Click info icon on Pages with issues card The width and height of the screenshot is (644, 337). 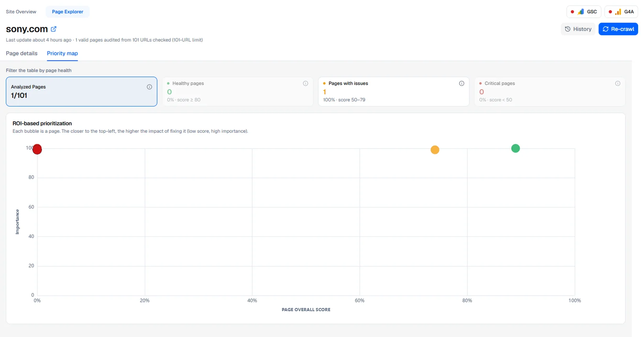462,83
